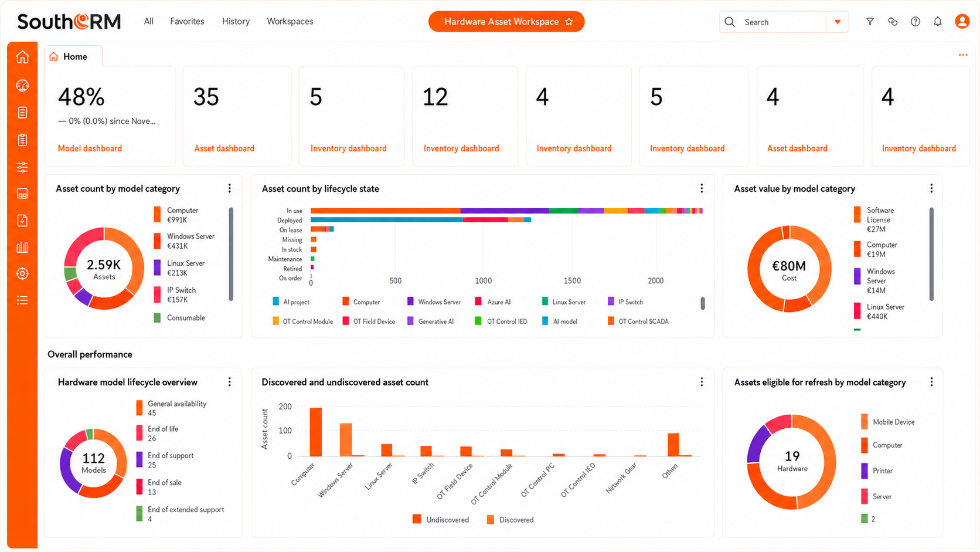Open Asset dashboard link under 35
980x552 pixels.
(x=224, y=148)
